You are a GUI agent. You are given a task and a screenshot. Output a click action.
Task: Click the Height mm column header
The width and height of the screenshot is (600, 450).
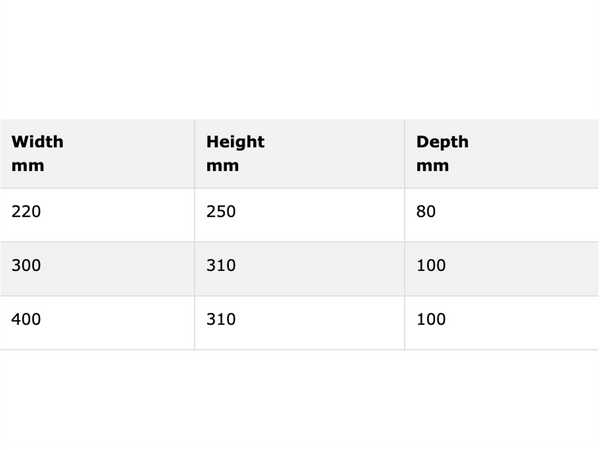tap(300, 153)
